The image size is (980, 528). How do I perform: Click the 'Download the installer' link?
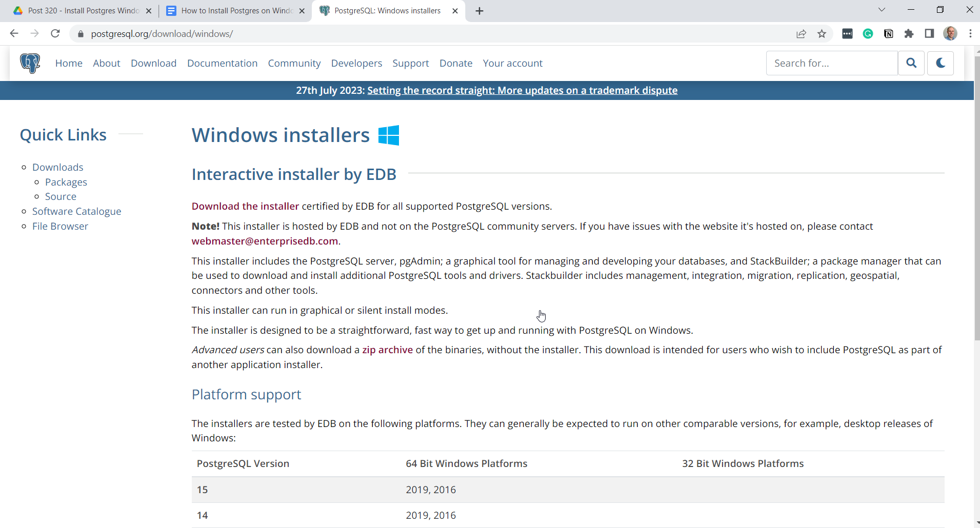(245, 206)
